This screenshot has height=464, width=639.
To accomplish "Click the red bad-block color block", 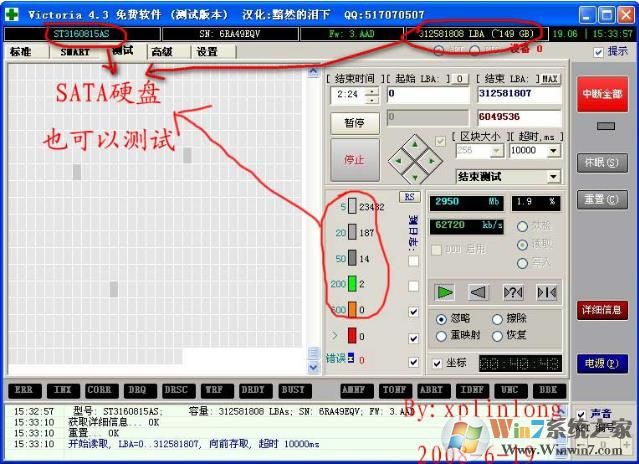I will [352, 335].
